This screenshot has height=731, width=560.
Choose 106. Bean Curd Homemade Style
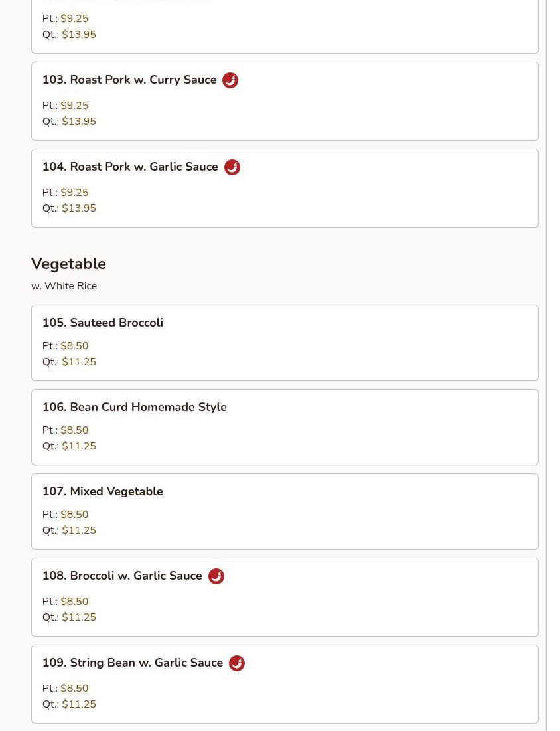coord(135,407)
